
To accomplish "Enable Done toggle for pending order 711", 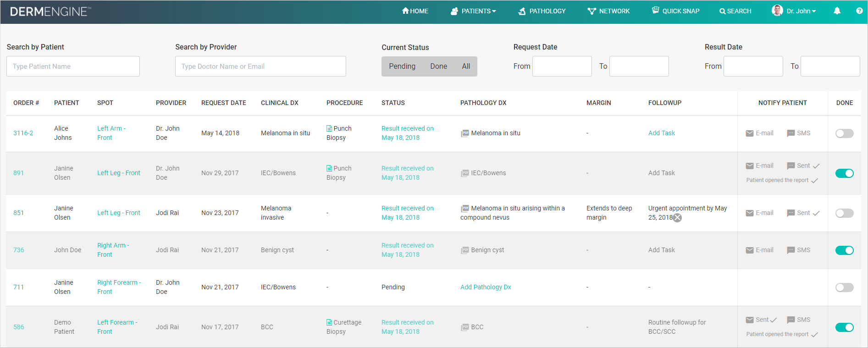I will point(844,287).
